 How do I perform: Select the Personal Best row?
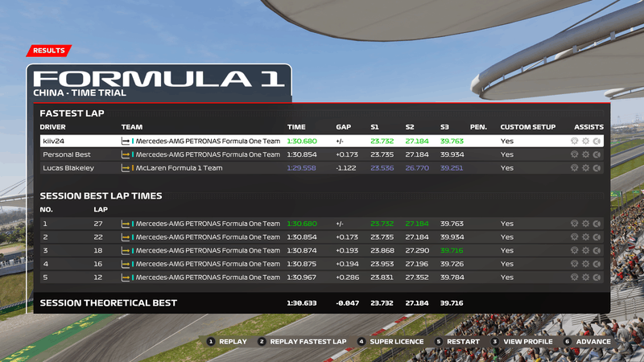pos(321,154)
